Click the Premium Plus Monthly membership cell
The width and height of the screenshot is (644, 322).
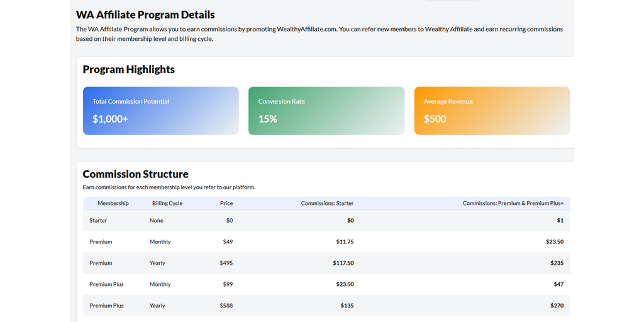[x=107, y=285]
